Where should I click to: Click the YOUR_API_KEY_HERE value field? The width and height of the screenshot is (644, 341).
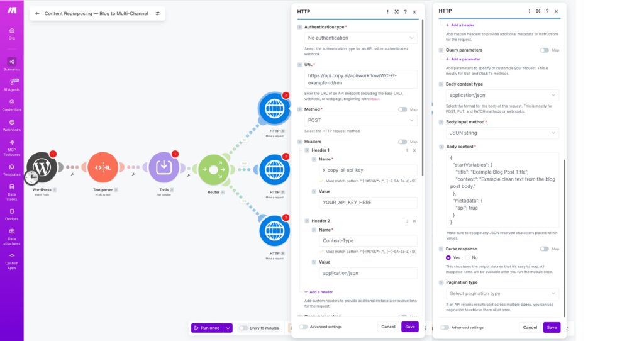click(368, 203)
